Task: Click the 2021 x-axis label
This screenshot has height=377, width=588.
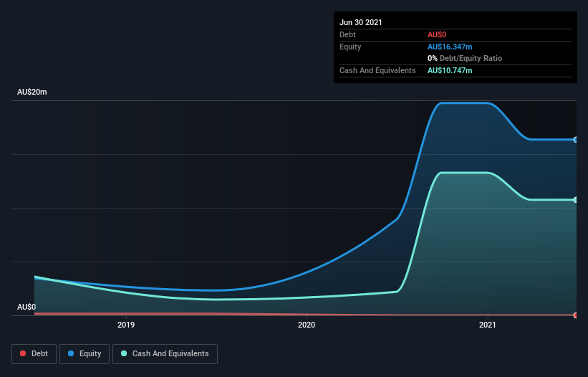Action: [x=488, y=325]
